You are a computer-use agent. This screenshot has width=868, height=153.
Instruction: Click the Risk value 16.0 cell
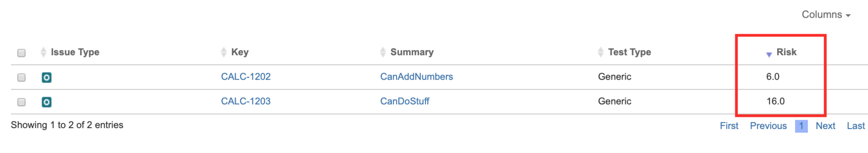point(775,101)
